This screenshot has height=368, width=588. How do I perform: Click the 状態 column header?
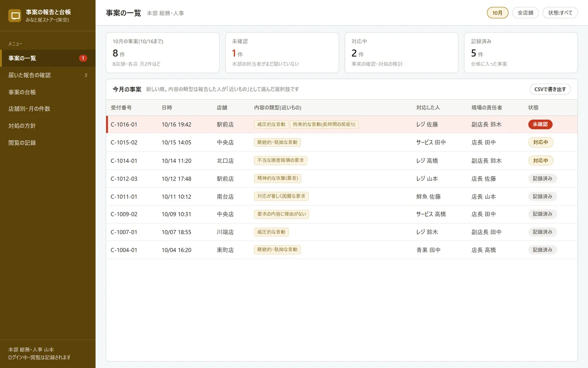coord(533,108)
